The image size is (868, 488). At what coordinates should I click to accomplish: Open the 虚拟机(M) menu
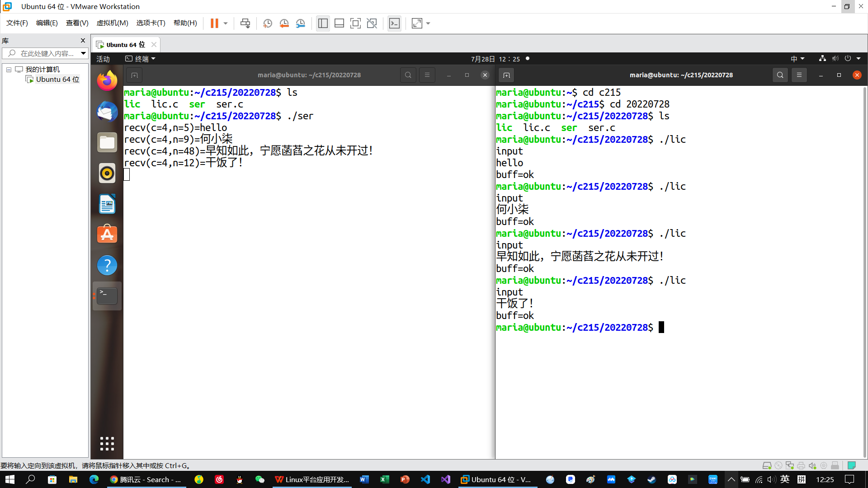click(x=112, y=23)
